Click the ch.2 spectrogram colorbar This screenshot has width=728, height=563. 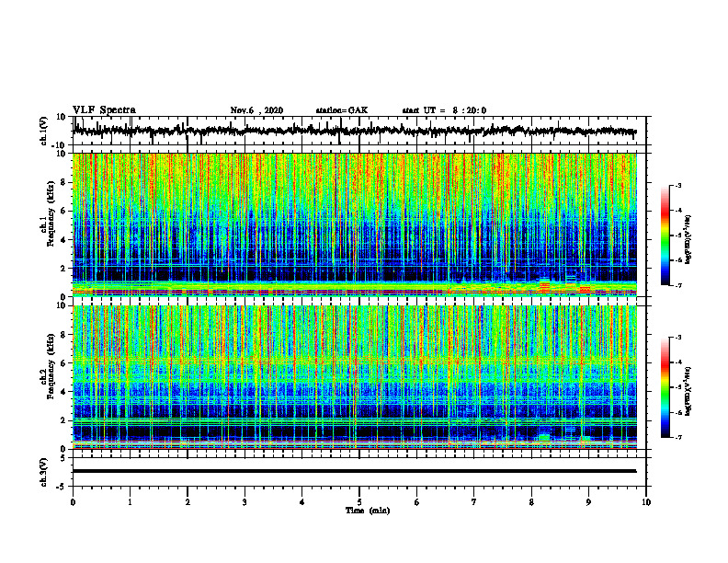pos(665,387)
